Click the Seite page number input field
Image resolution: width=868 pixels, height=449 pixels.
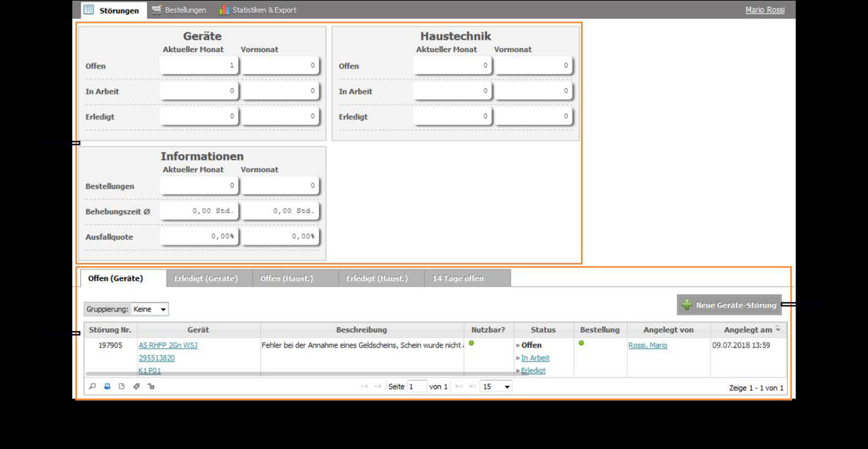(417, 386)
